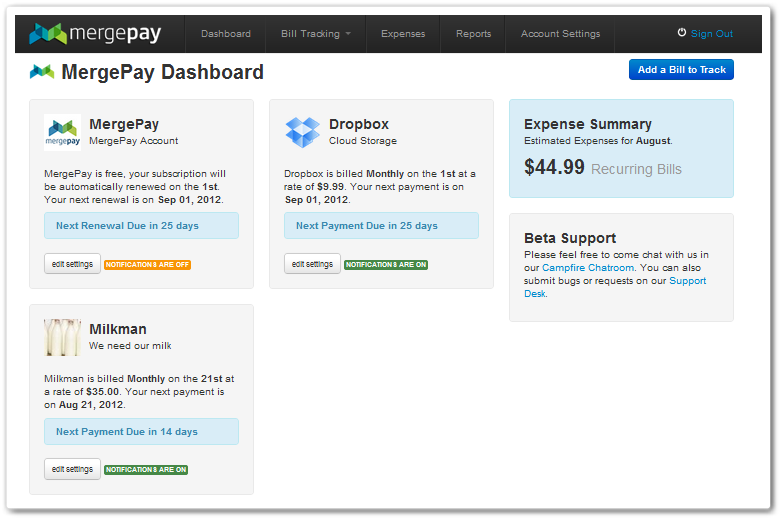The image size is (783, 521).
Task: Click the $44.99 recurring bills amount
Action: [554, 167]
